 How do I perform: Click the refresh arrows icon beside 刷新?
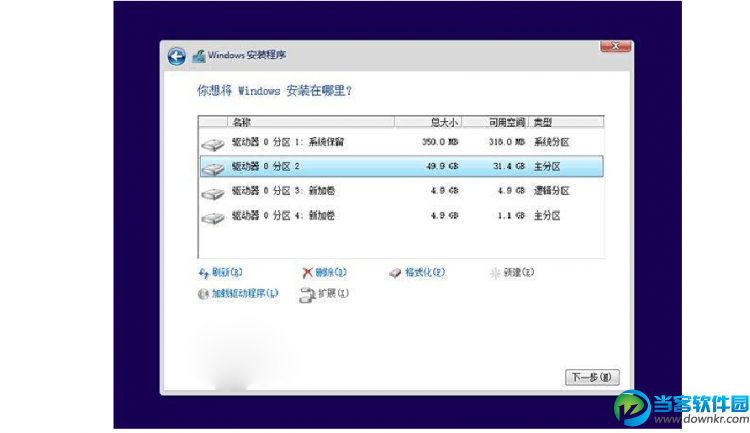[204, 273]
